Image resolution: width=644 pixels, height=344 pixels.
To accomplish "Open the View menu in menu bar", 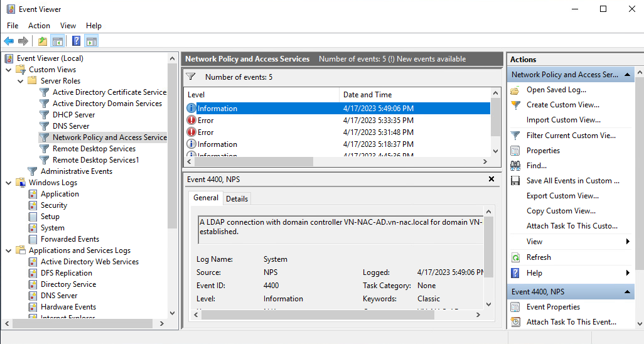I will coord(68,26).
